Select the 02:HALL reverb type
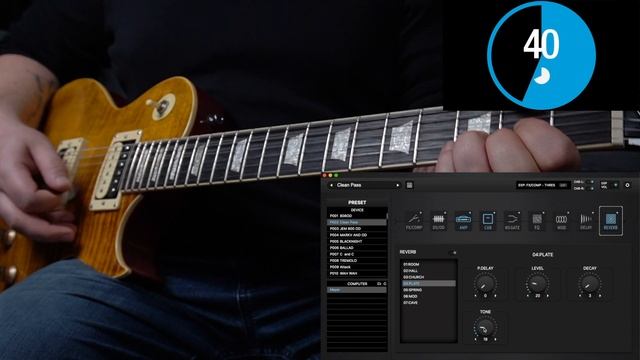 pyautogui.click(x=429, y=271)
